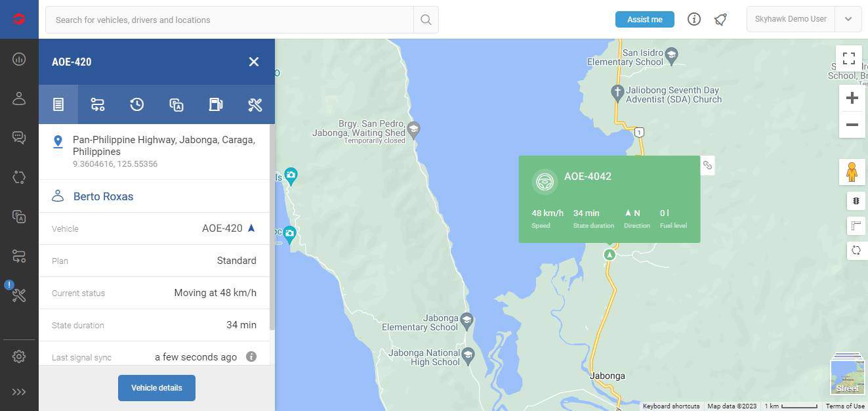Click the search magnifier button
The image size is (868, 411).
click(x=426, y=20)
